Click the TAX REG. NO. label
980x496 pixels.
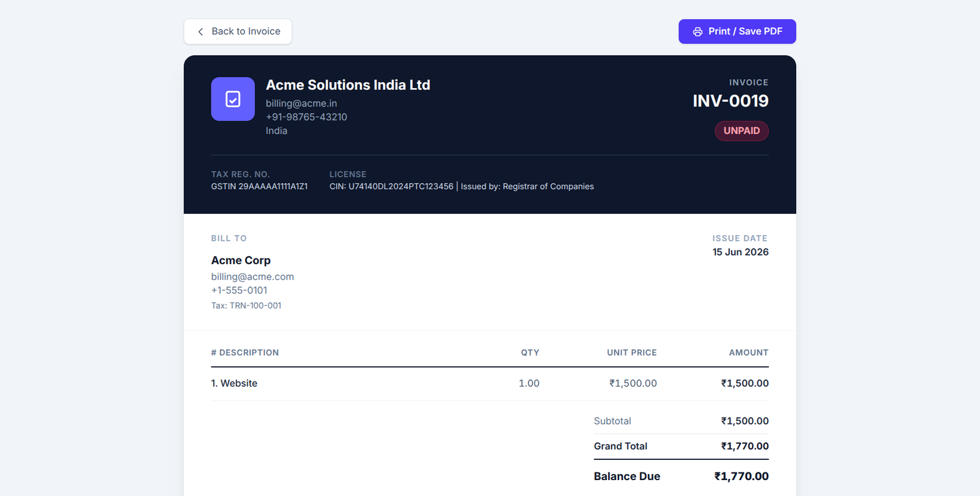240,175
